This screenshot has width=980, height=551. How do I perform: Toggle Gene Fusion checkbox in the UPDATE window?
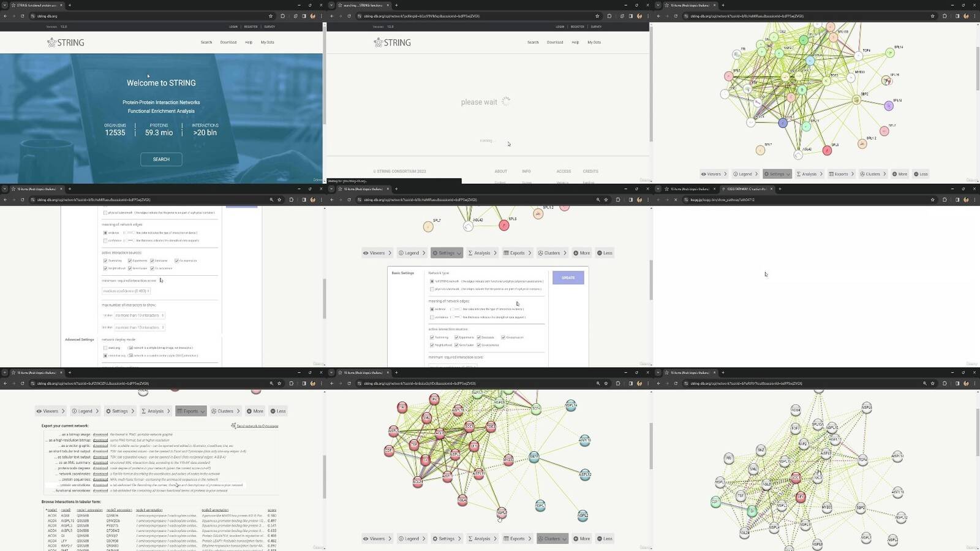456,345
